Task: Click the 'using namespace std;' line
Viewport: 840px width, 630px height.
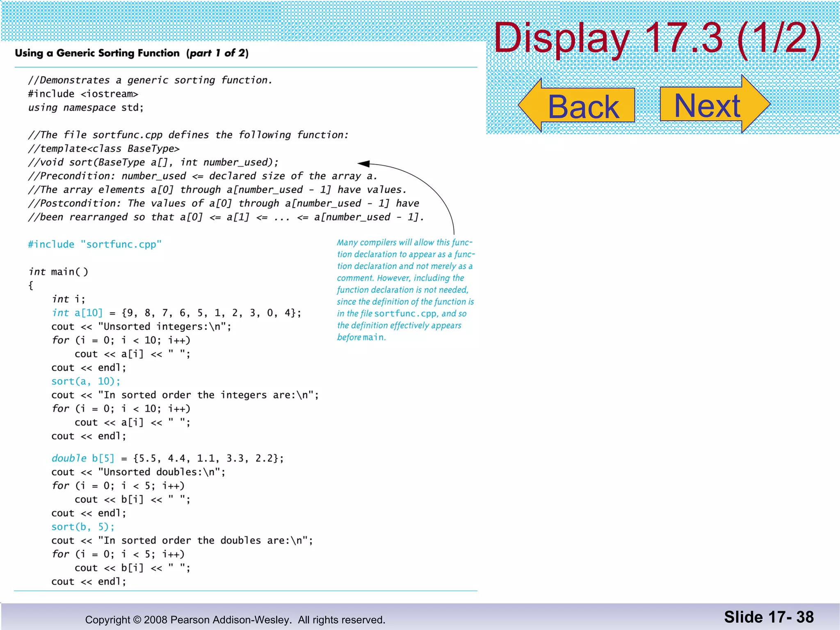Action: pos(86,107)
